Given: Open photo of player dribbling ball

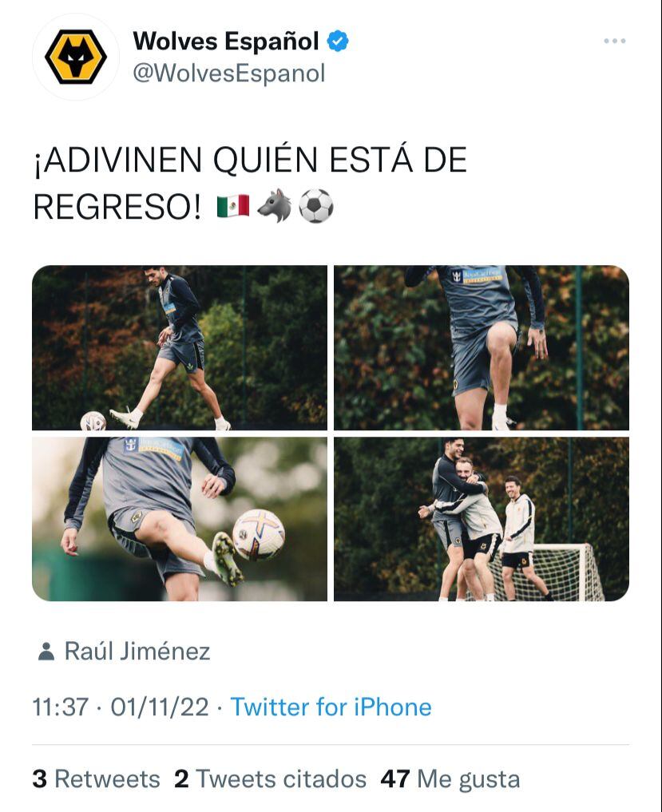Looking at the screenshot, I should [x=180, y=347].
